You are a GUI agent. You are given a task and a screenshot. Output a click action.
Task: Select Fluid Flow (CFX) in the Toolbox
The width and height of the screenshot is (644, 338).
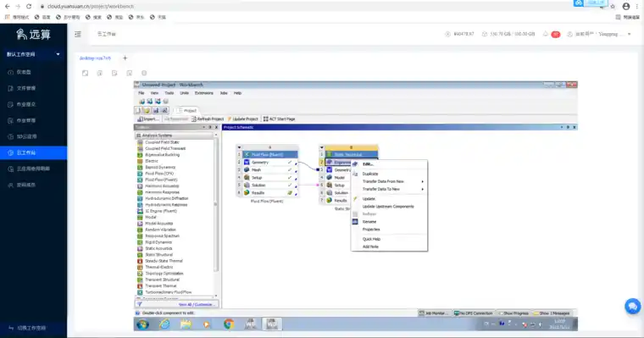[159, 174]
